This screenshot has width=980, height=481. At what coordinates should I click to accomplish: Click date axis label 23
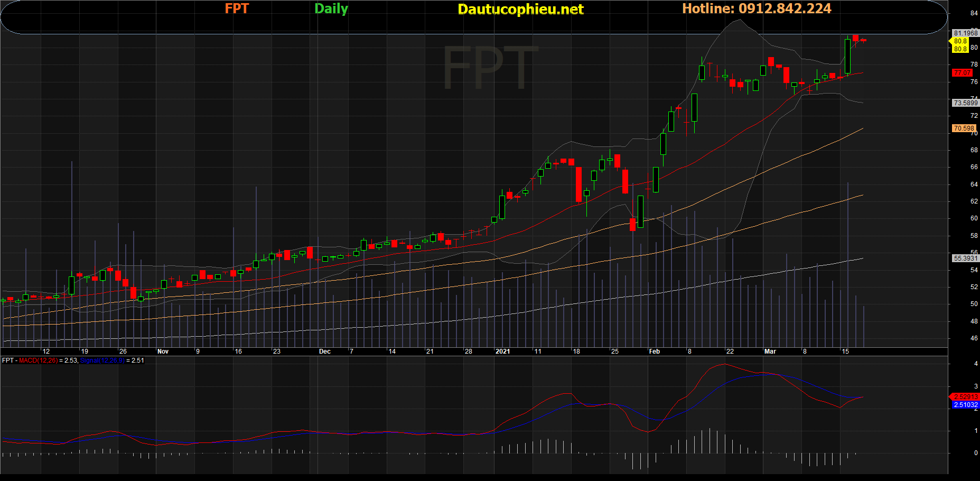click(276, 351)
